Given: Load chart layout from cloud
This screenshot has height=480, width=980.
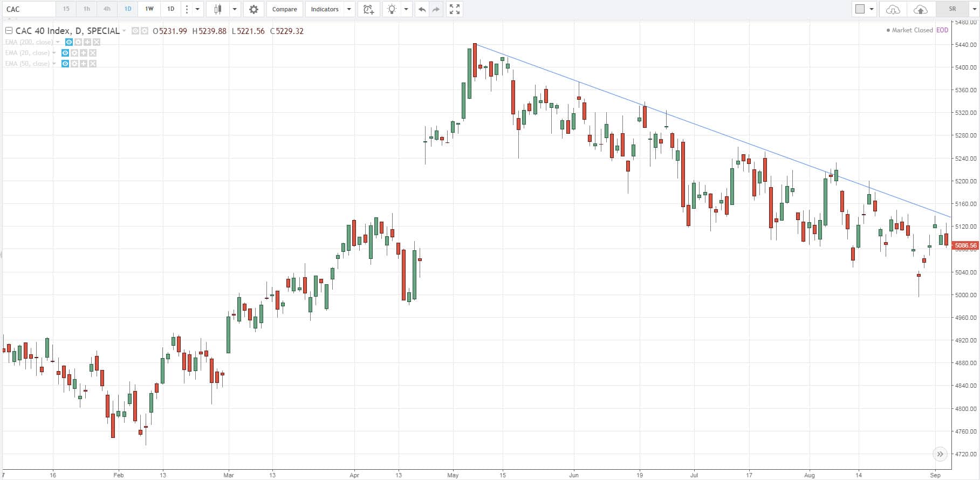Looking at the screenshot, I should click(893, 9).
